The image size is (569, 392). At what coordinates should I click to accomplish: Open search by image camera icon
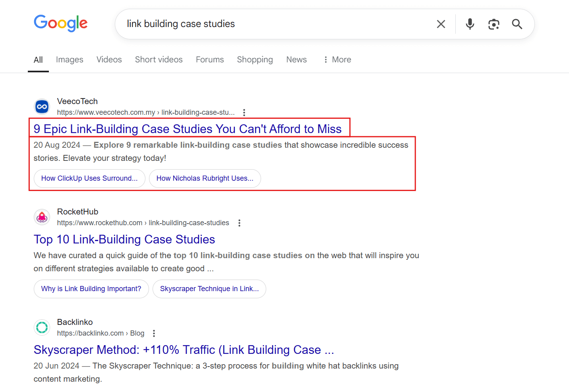[x=494, y=24]
